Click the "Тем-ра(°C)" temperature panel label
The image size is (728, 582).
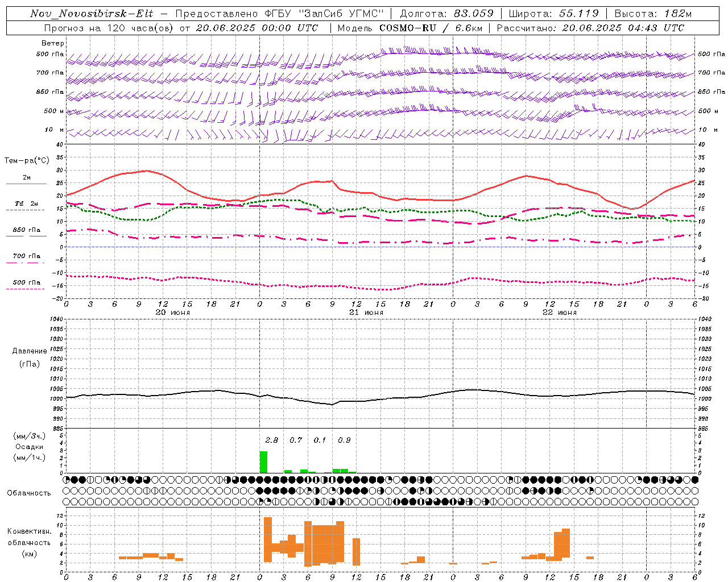27,161
